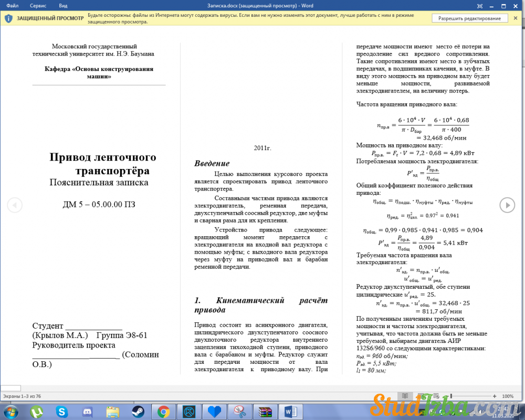
Task: Open Skype from the taskbar
Action: pyautogui.click(x=62, y=412)
